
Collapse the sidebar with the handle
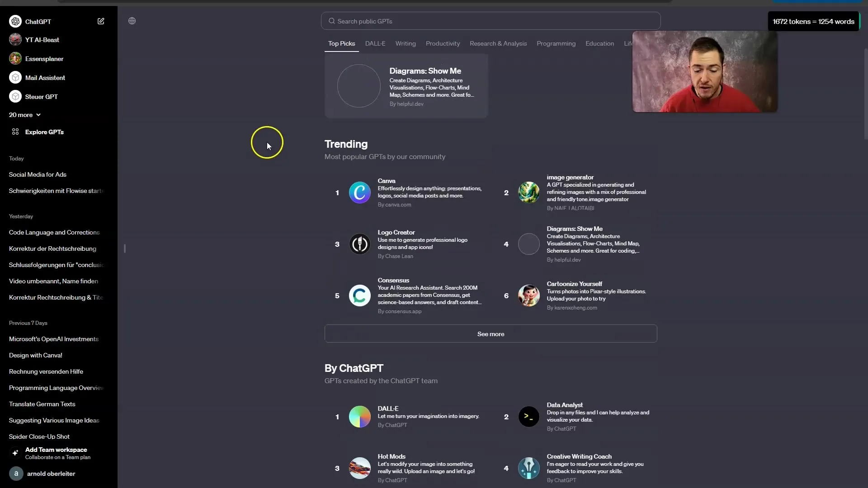coord(125,249)
